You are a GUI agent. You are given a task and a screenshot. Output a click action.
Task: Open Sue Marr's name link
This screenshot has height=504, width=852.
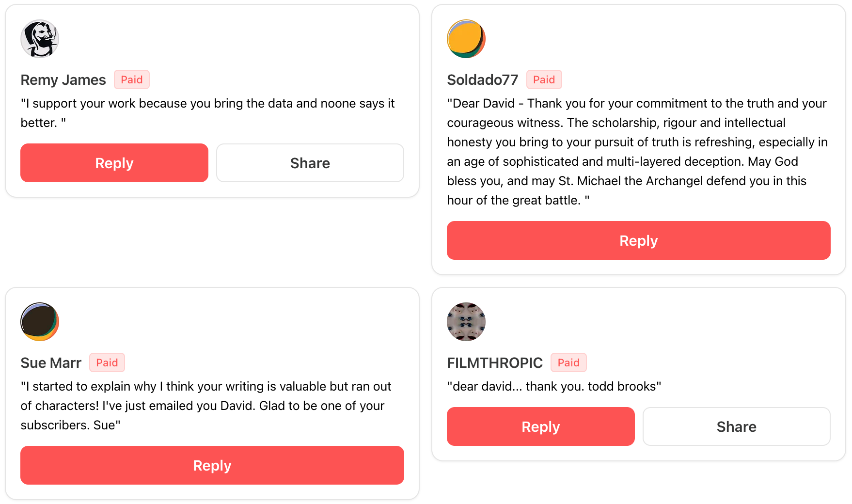click(51, 363)
